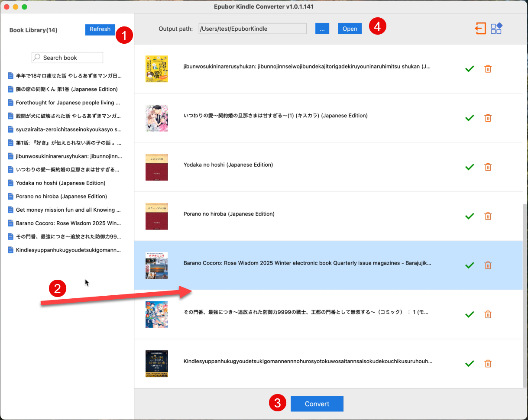Click green checkmark on その門番 row

[470, 314]
